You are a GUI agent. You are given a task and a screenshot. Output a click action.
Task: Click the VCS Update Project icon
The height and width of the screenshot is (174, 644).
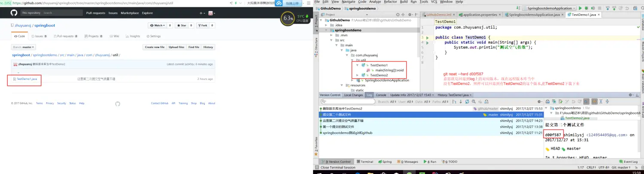tap(608, 8)
